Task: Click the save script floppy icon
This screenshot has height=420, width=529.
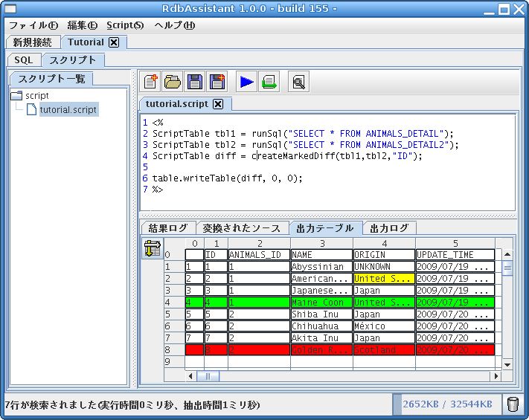Action: coord(194,82)
